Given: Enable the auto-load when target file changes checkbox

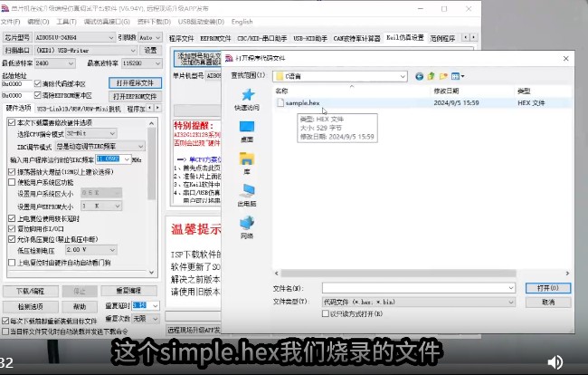Looking at the screenshot, I should coord(5,332).
